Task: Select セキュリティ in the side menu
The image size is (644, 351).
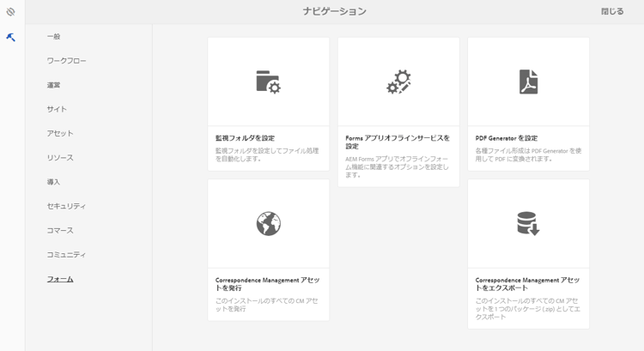Action: [x=66, y=206]
